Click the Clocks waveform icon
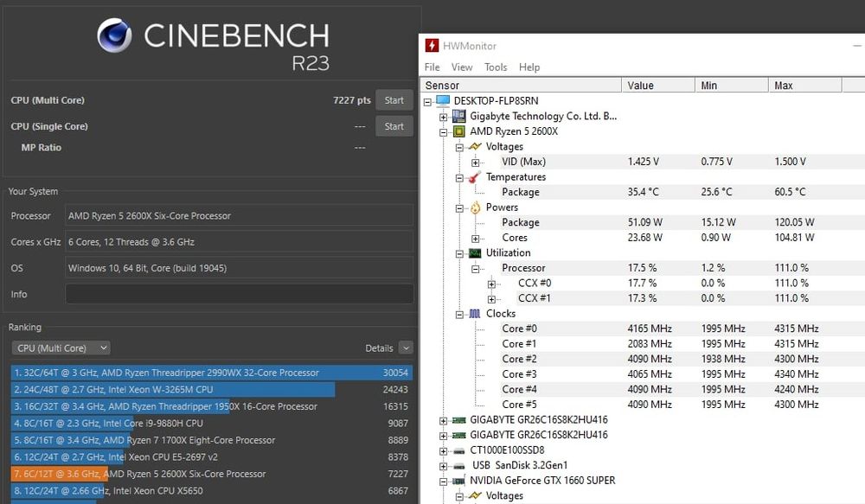 [474, 314]
